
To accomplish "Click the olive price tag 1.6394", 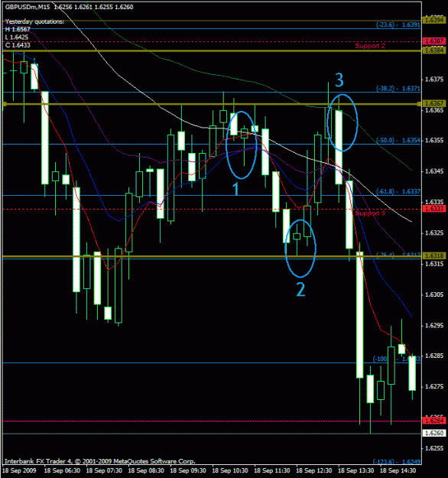I will (x=434, y=21).
